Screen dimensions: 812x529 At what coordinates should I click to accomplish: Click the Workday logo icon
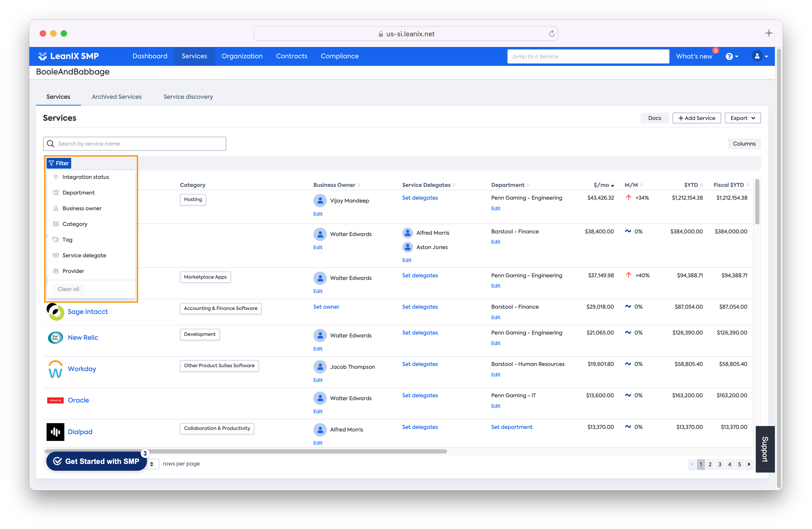coord(55,369)
